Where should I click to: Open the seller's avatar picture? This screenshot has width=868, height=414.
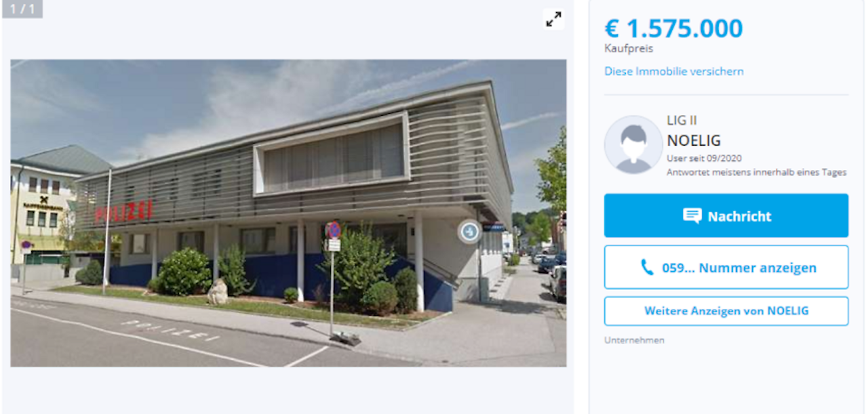[633, 144]
